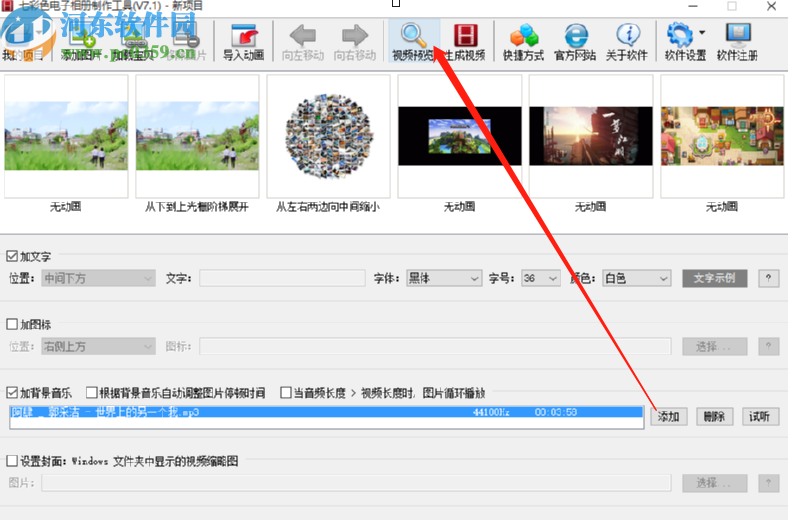This screenshot has width=788, height=520.
Task: Select the pixel-art town game thumbnail
Action: click(722, 137)
